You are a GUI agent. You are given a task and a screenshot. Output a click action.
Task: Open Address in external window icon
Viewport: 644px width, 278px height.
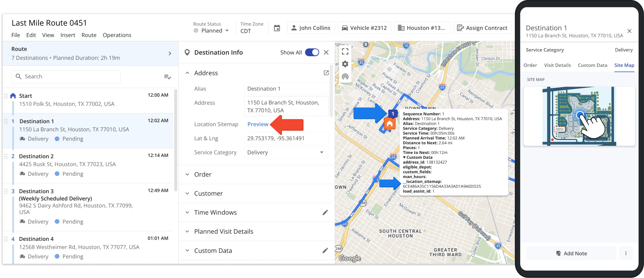(x=326, y=73)
